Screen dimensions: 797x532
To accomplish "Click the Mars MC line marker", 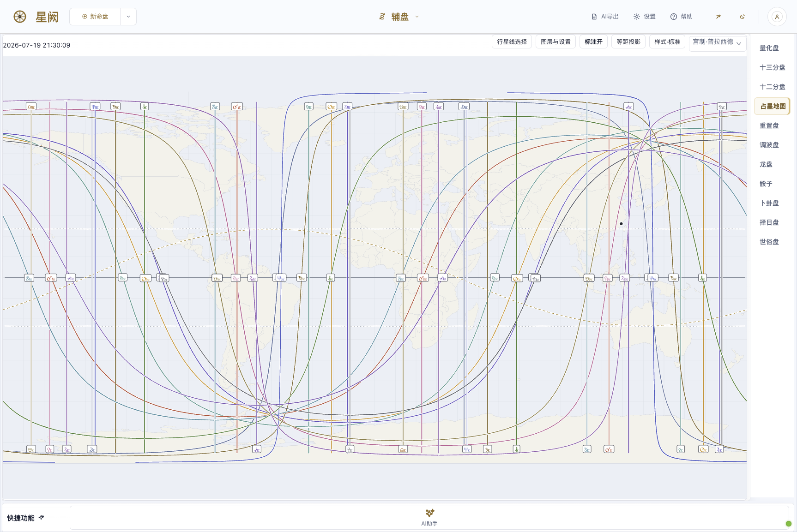I will tap(237, 107).
